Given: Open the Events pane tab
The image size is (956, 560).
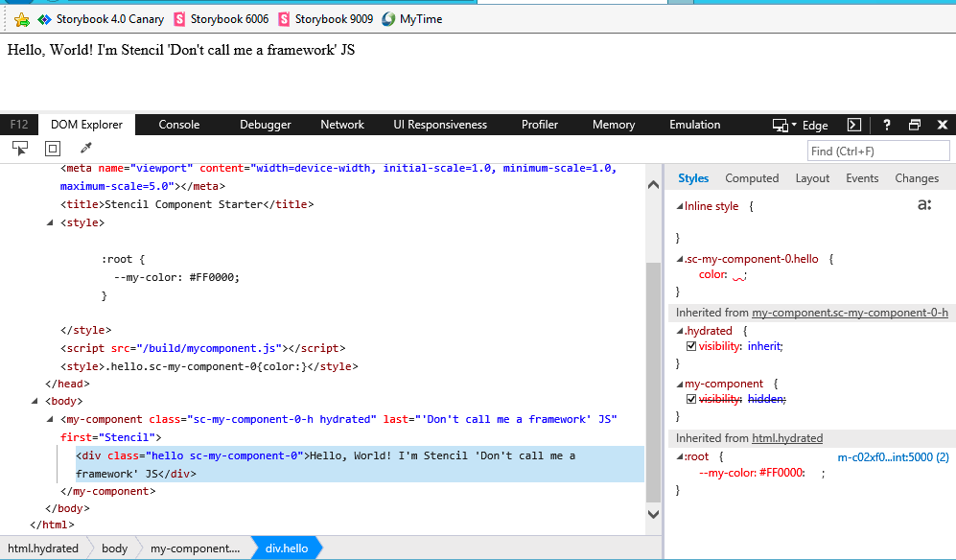Looking at the screenshot, I should [x=862, y=178].
